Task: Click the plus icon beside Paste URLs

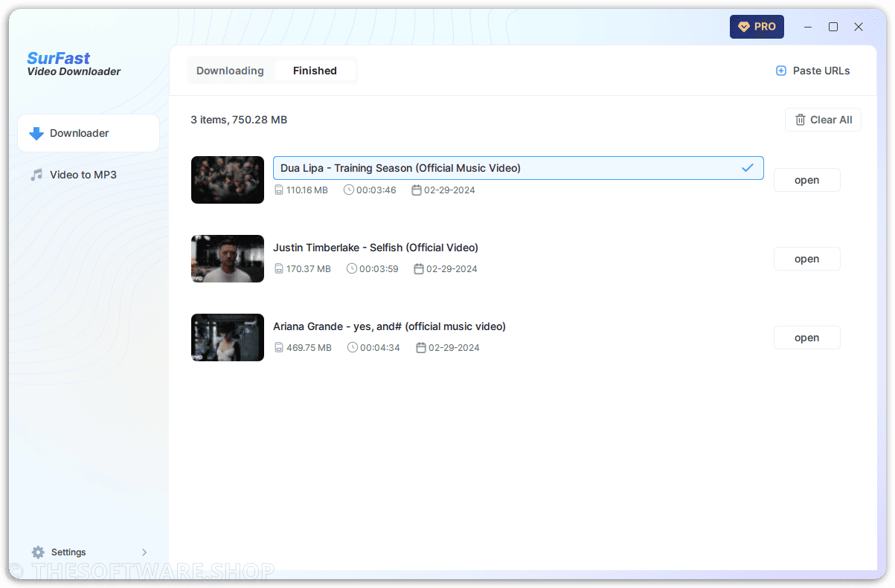Action: (781, 71)
